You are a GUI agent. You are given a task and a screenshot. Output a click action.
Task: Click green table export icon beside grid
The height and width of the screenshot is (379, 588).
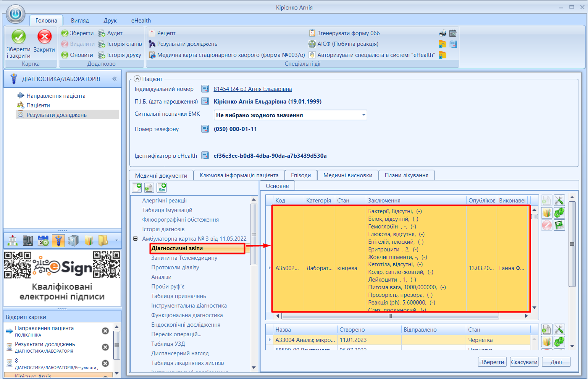tap(559, 225)
